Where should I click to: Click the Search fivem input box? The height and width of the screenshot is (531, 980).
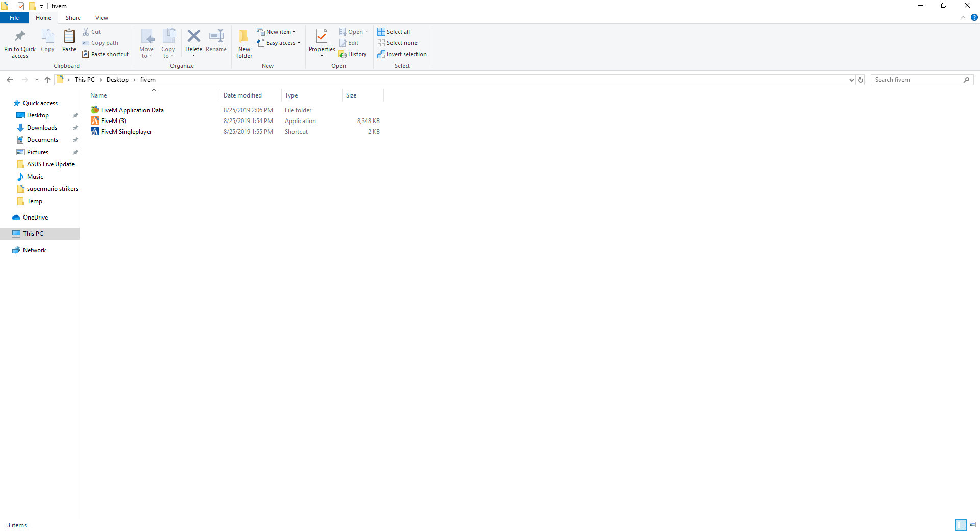[x=917, y=80]
